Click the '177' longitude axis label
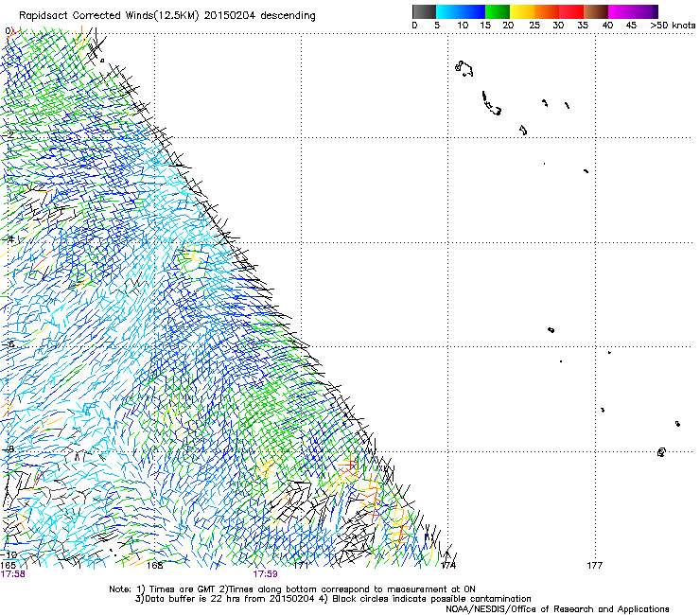The image size is (700, 615). point(595,566)
